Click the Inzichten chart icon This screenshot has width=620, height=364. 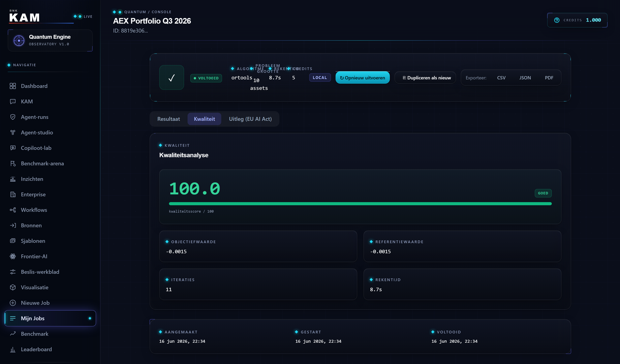pyautogui.click(x=13, y=179)
